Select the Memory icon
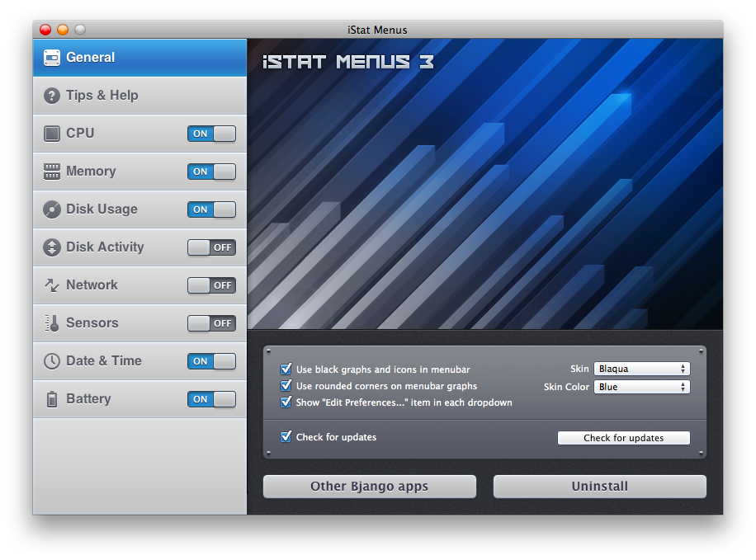 click(x=51, y=171)
